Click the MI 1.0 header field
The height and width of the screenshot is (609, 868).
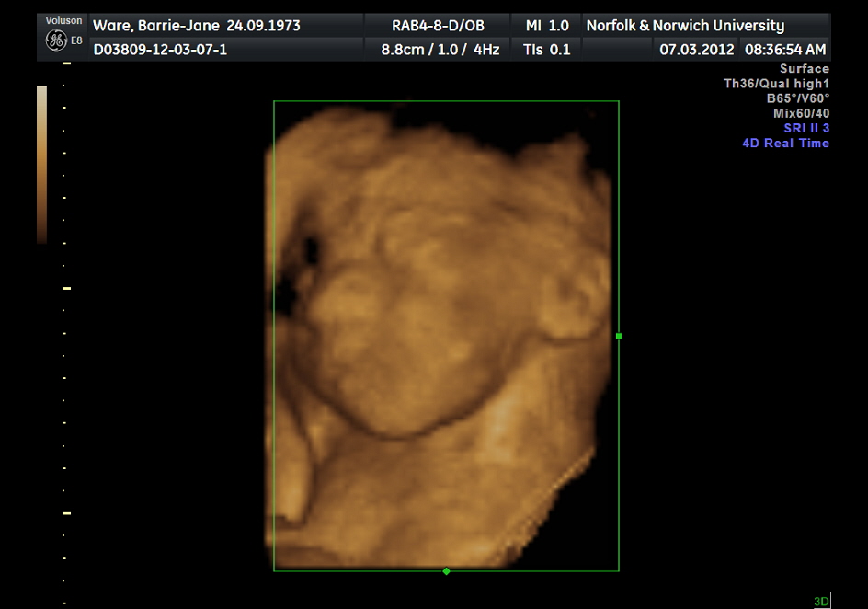(546, 26)
